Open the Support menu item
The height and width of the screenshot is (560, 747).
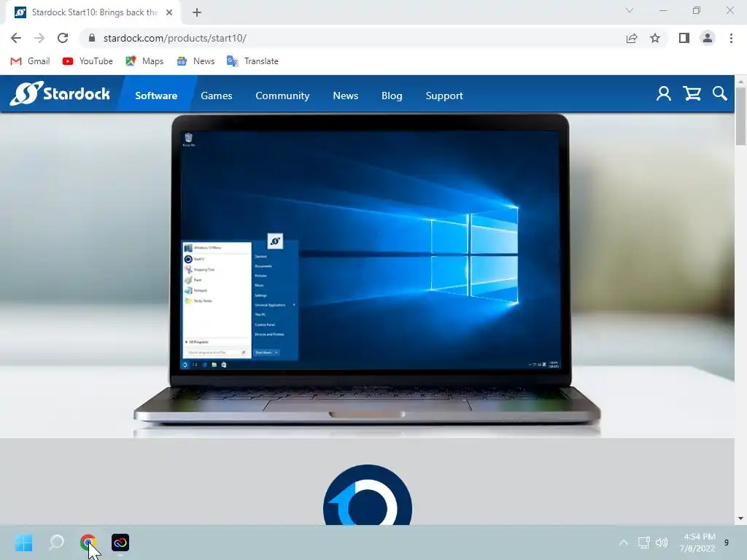click(444, 96)
